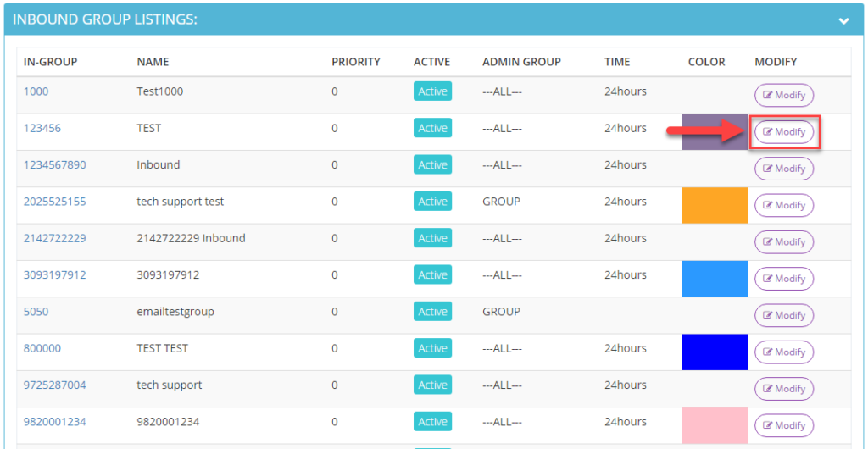Screen dimensions: 868x449
Task: Click name cell 'tech support test'
Action: (x=181, y=202)
